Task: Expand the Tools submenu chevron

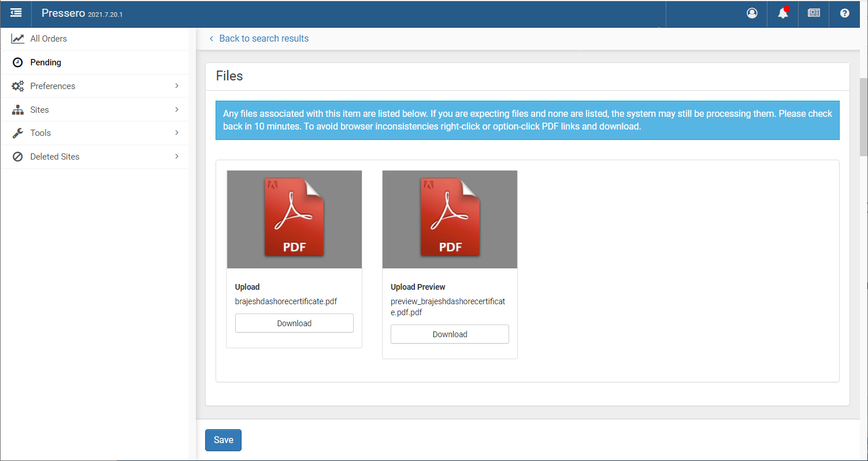Action: pos(177,133)
